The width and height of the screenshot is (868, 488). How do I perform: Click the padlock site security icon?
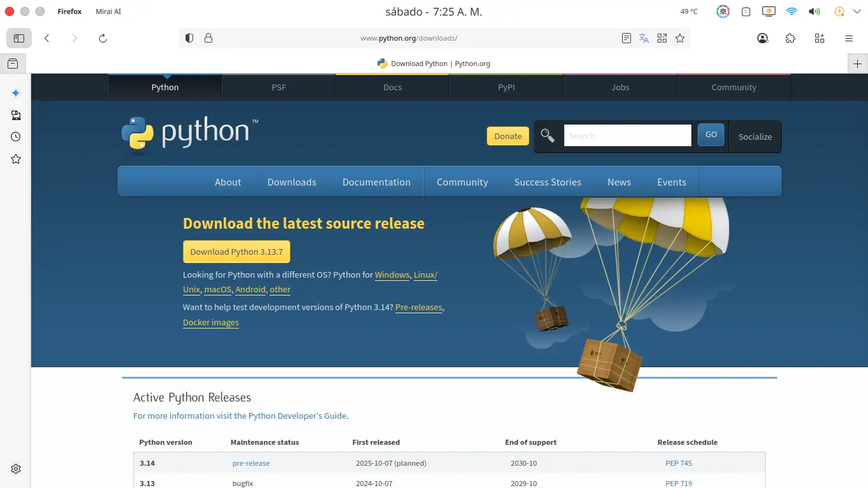tap(208, 38)
